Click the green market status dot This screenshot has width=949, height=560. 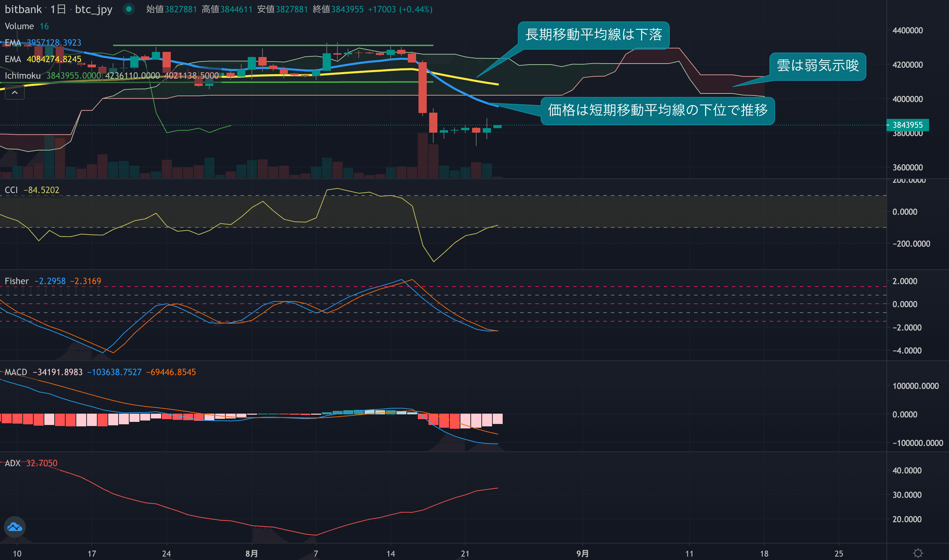(x=129, y=9)
